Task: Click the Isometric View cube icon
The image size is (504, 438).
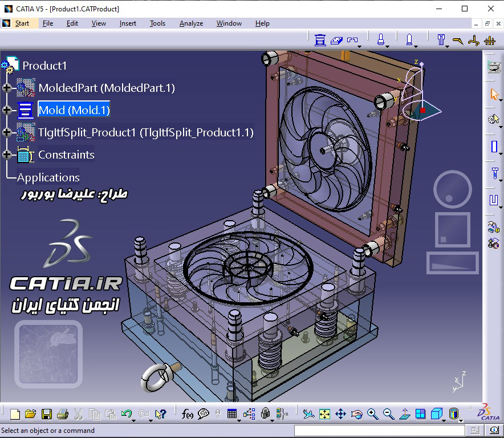Action: pos(436,414)
